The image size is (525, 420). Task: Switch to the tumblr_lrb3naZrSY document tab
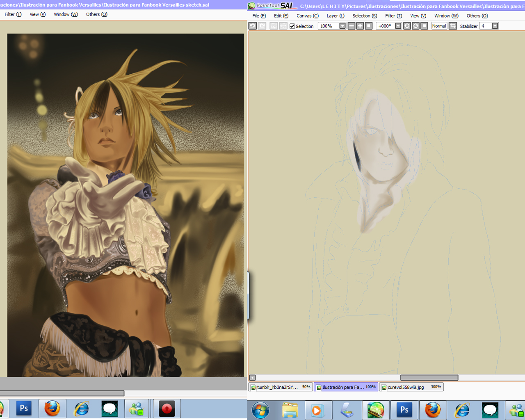point(281,387)
